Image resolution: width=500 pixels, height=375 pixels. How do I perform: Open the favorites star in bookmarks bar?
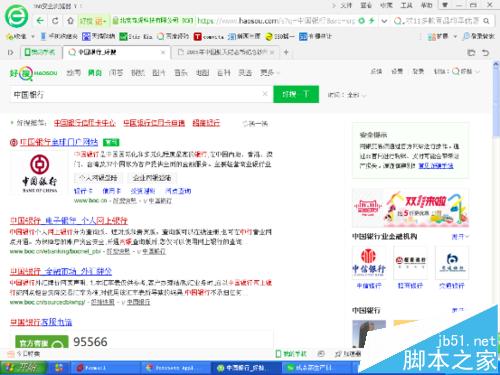[x=10, y=36]
